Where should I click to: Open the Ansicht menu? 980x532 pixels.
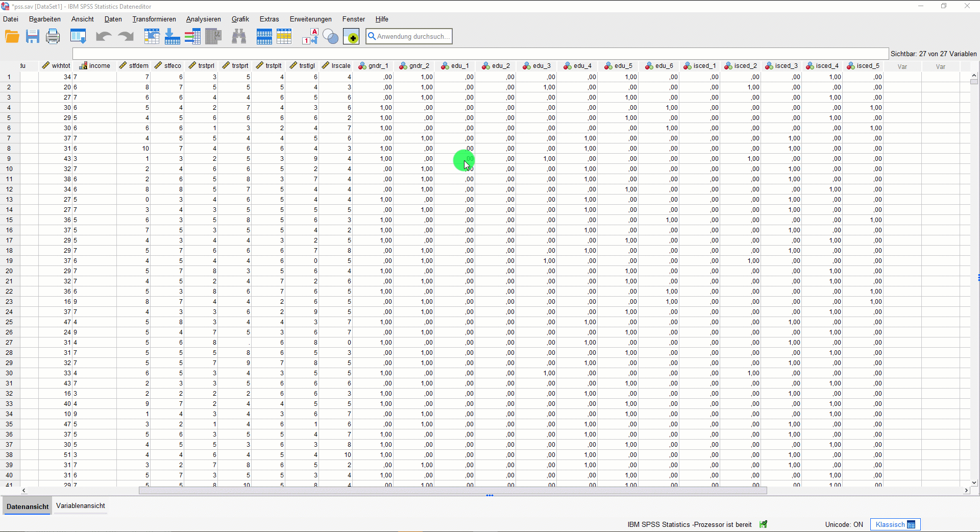83,19
